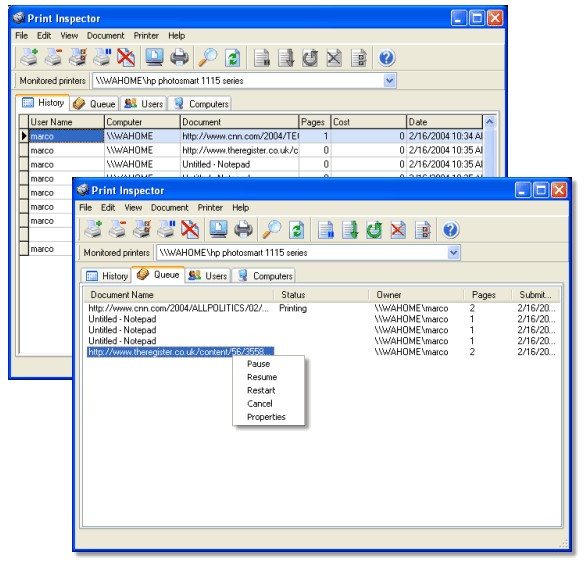This screenshot has width=584, height=562.
Task: Open Document menu in front window
Action: point(169,207)
